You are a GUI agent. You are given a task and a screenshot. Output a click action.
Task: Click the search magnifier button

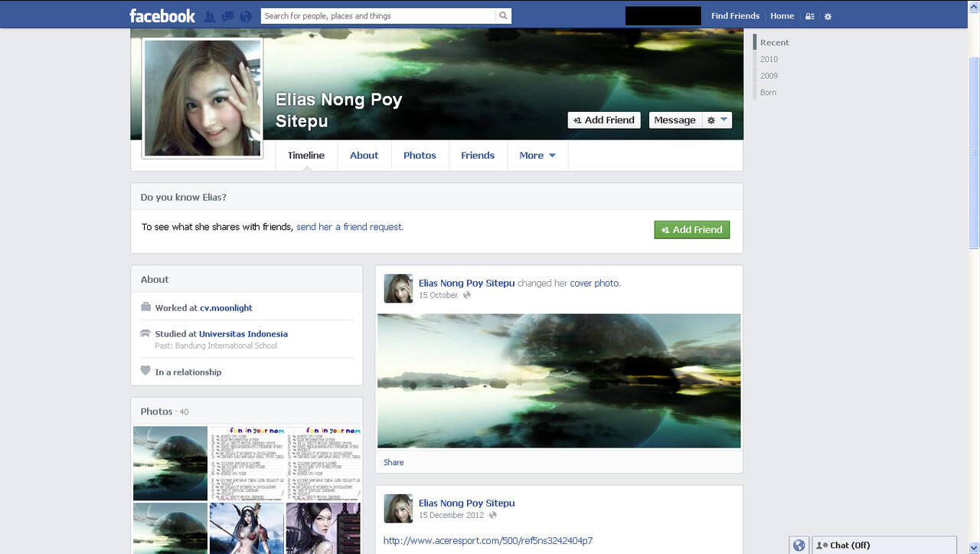point(503,16)
